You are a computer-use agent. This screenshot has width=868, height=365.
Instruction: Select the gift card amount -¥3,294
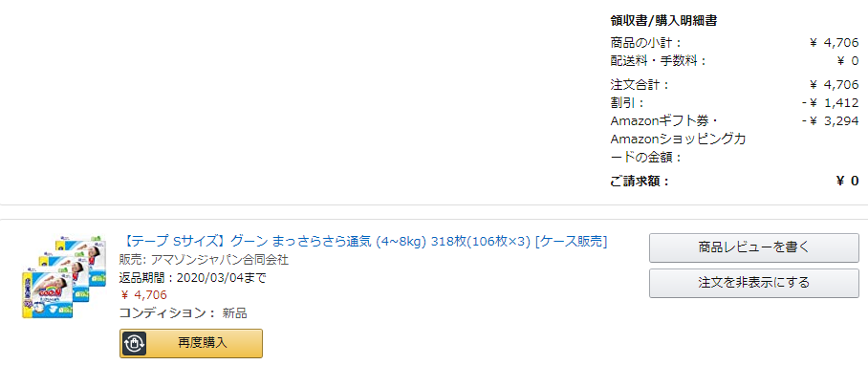(831, 121)
